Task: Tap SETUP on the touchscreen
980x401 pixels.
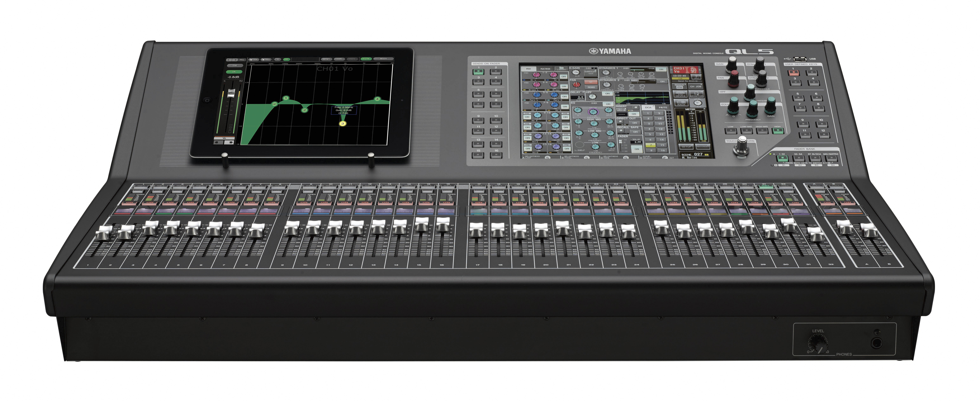Action: [x=686, y=147]
